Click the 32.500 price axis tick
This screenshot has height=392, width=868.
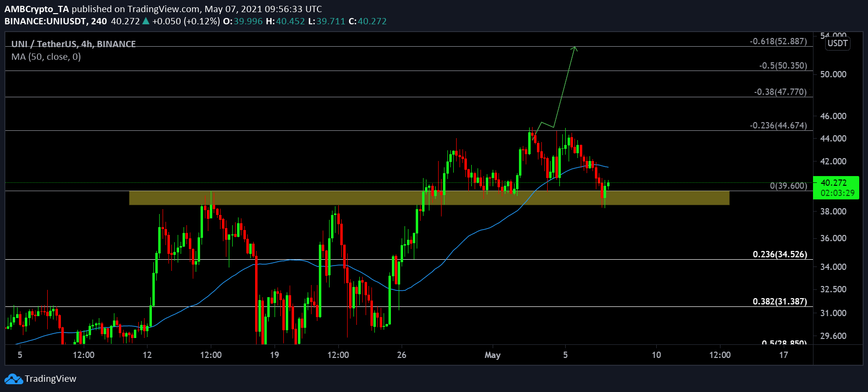coord(833,289)
